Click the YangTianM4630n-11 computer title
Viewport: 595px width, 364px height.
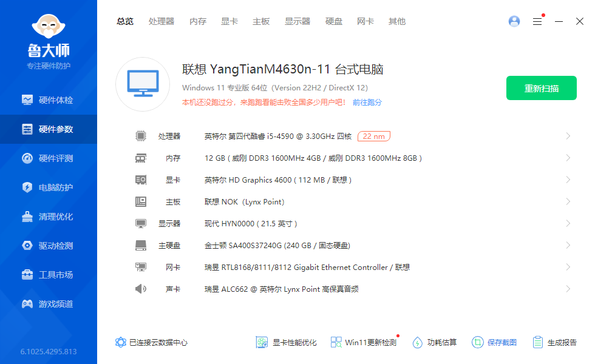(x=283, y=69)
